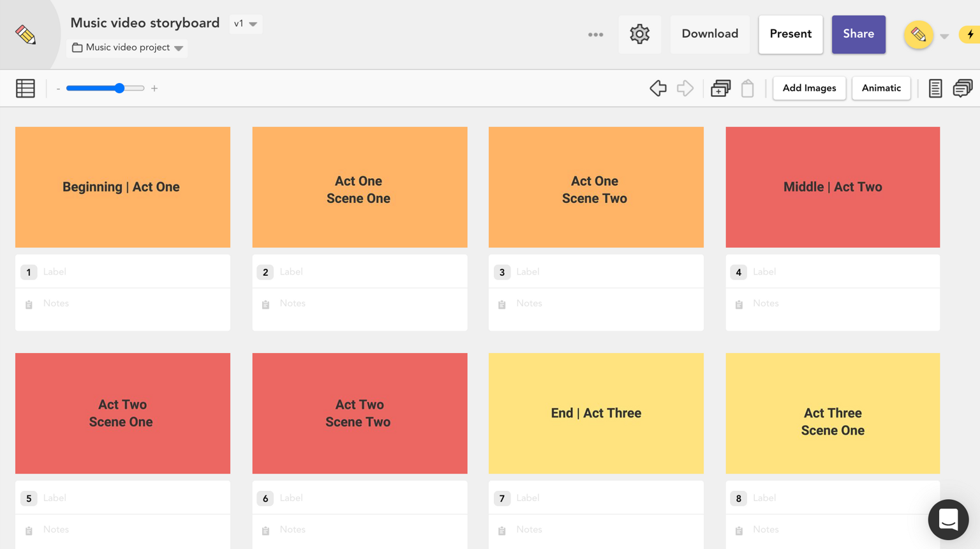Expand the v1 version dropdown
The height and width of the screenshot is (549, 980).
pyautogui.click(x=246, y=24)
